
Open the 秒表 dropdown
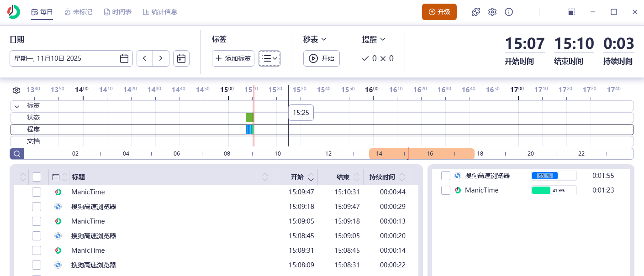pos(315,39)
